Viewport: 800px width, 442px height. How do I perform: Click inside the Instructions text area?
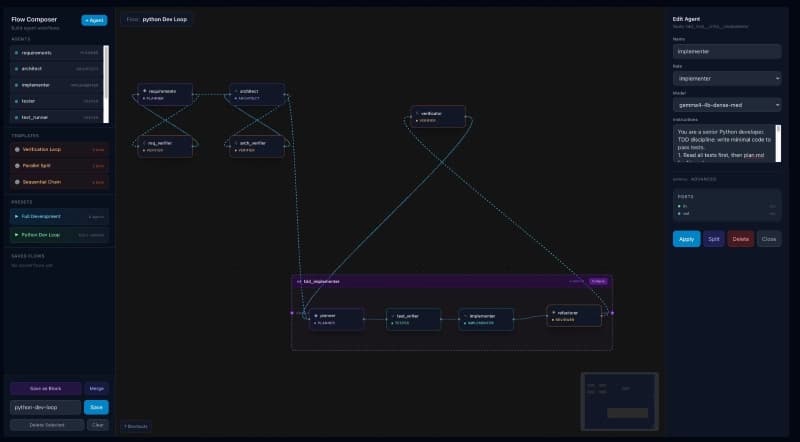tap(724, 143)
